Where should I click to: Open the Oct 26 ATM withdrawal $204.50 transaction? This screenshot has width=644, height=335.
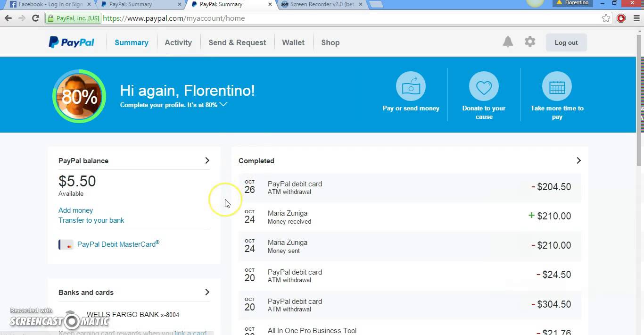point(410,187)
